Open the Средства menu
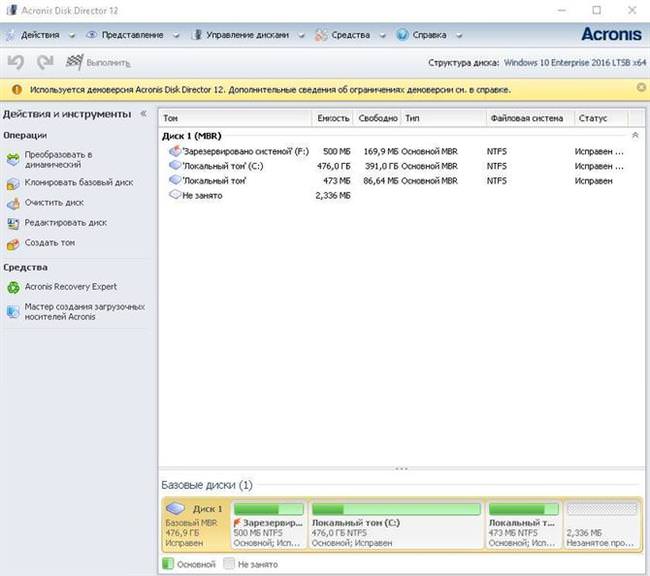The width and height of the screenshot is (650, 576). pyautogui.click(x=350, y=35)
